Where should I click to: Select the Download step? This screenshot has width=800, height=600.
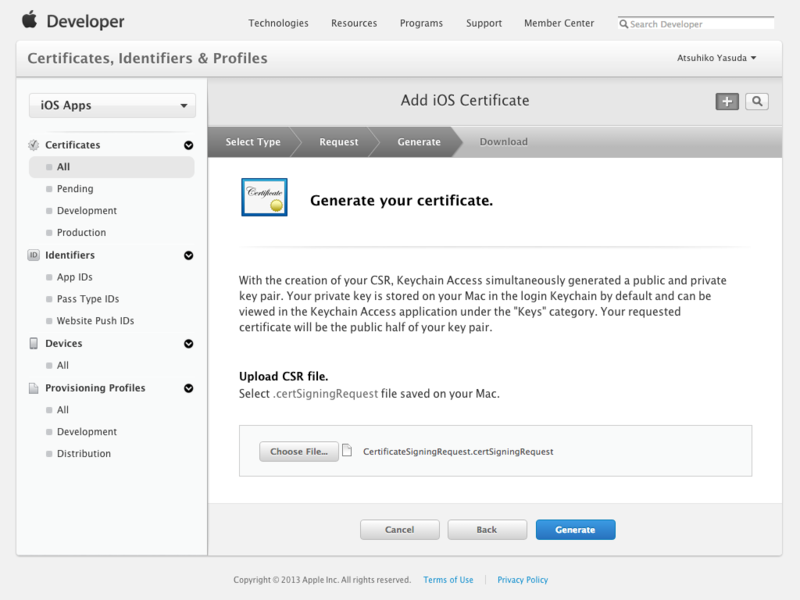pyautogui.click(x=504, y=142)
